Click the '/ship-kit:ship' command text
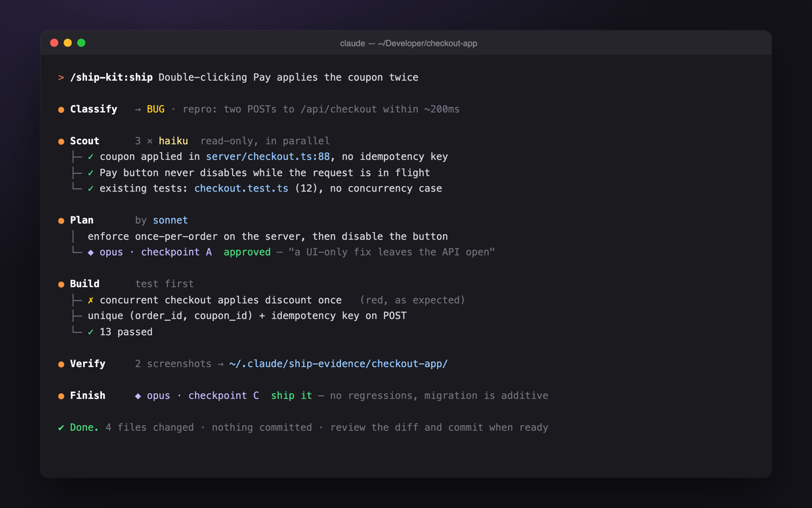 click(111, 77)
